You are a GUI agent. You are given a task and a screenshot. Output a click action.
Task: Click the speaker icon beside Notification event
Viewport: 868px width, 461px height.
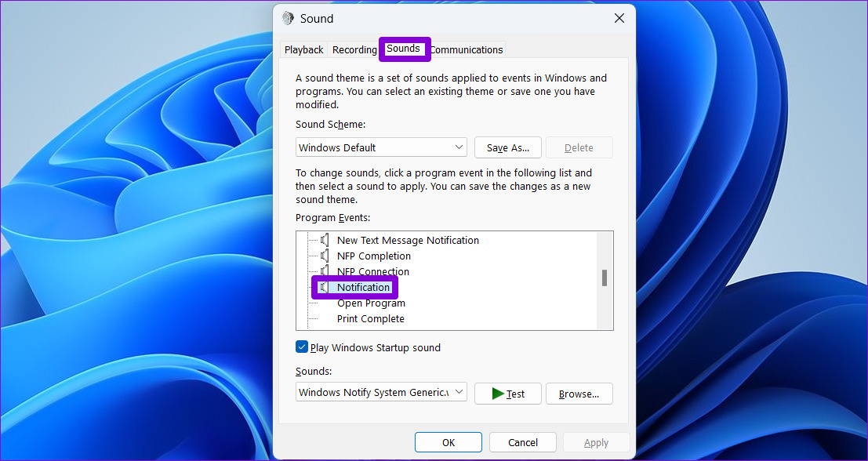pos(325,287)
